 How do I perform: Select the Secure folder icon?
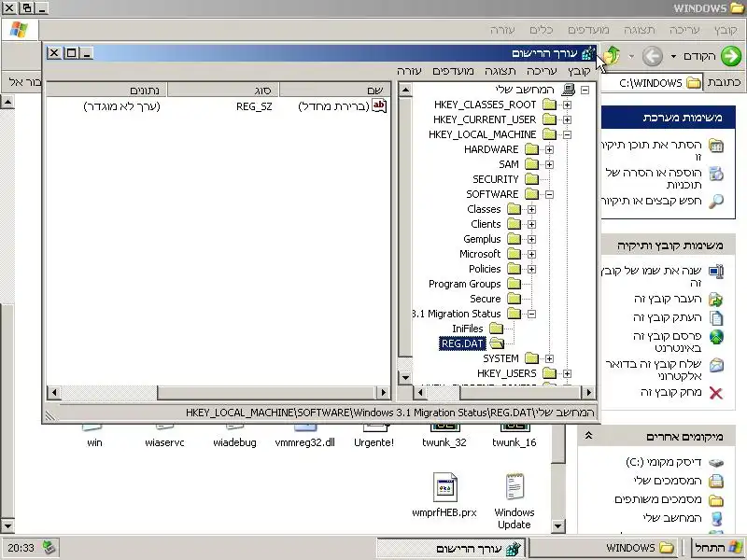click(x=514, y=299)
